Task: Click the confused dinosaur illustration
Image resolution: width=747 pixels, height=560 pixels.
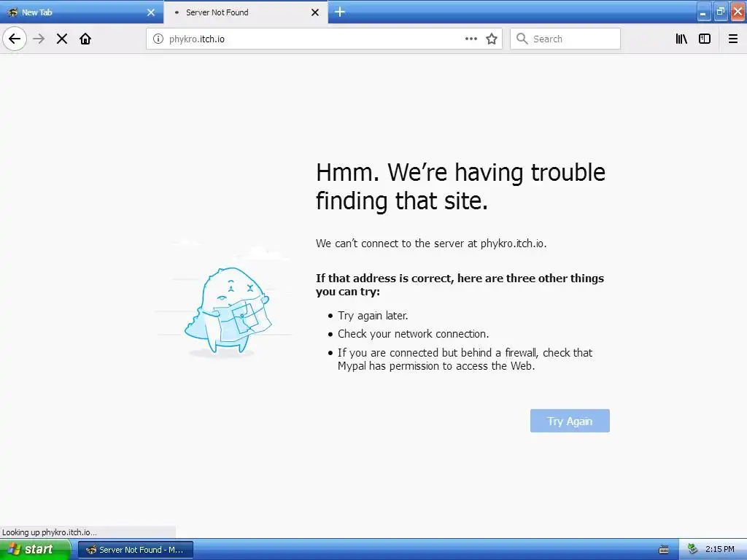Action: [228, 311]
